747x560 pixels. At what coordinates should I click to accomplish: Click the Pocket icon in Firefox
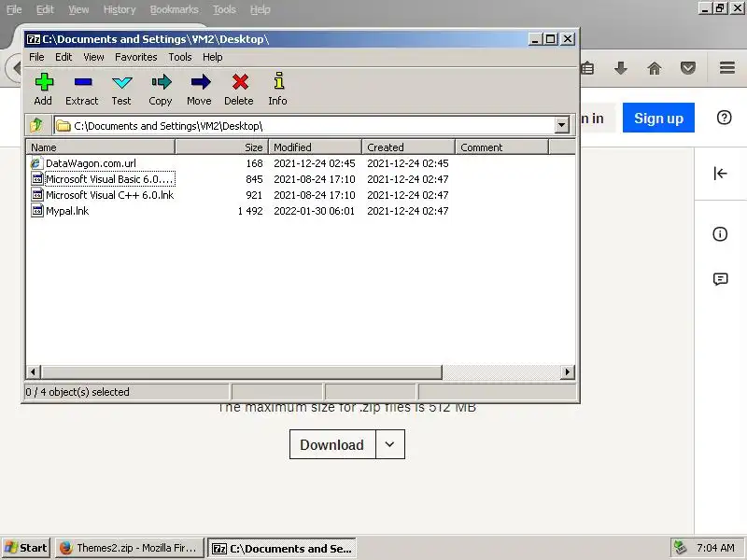(687, 68)
